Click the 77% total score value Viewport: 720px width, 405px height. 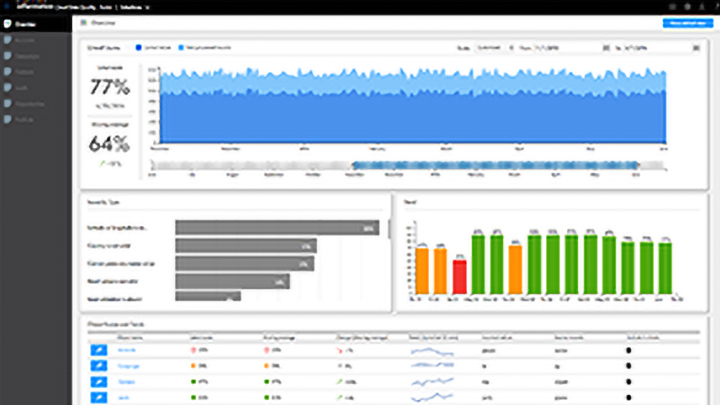(110, 87)
